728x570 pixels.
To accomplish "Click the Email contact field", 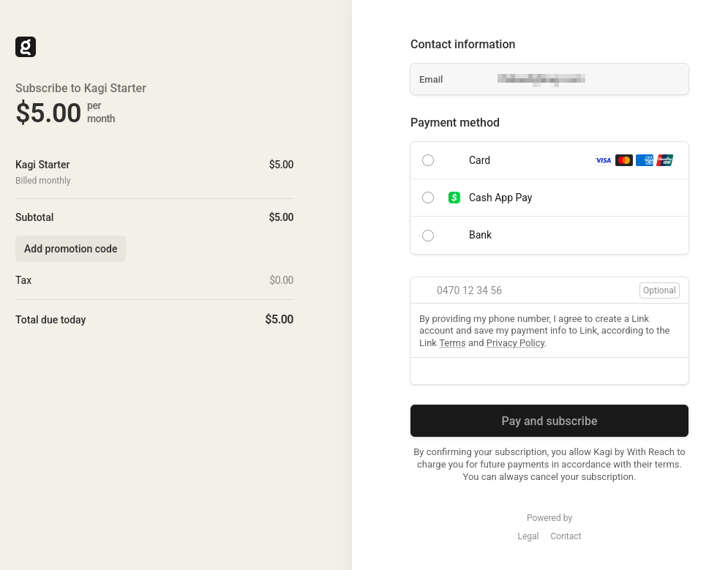I will [549, 79].
